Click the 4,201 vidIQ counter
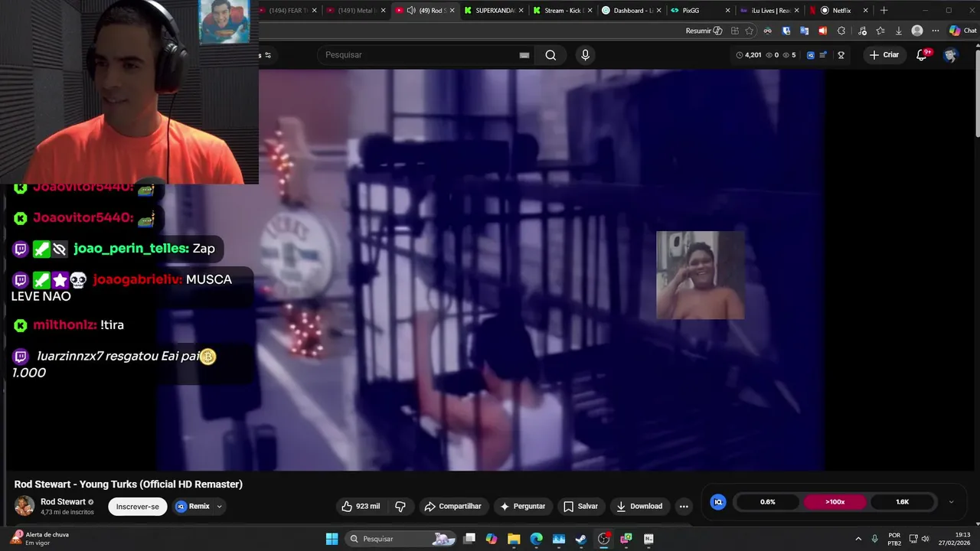This screenshot has height=551, width=980. [749, 55]
